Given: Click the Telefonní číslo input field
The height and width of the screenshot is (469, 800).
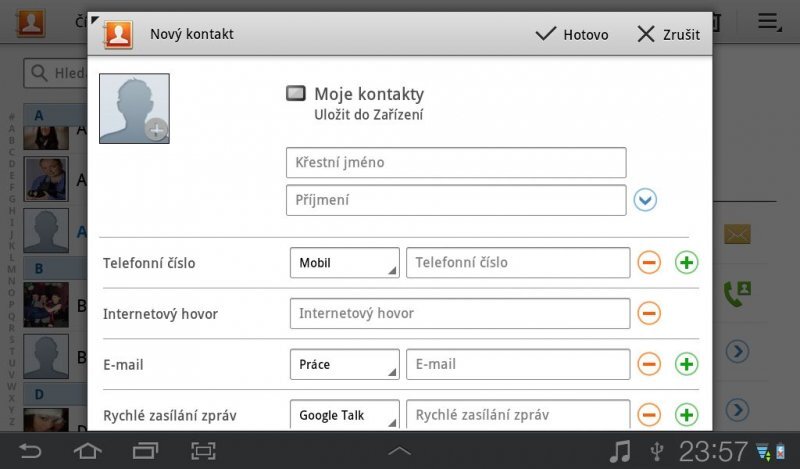Looking at the screenshot, I should pos(518,263).
